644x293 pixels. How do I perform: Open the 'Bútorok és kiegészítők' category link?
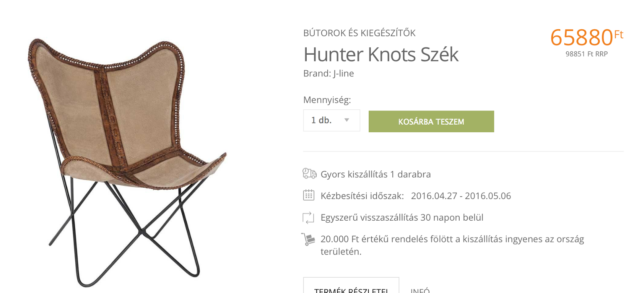click(359, 33)
